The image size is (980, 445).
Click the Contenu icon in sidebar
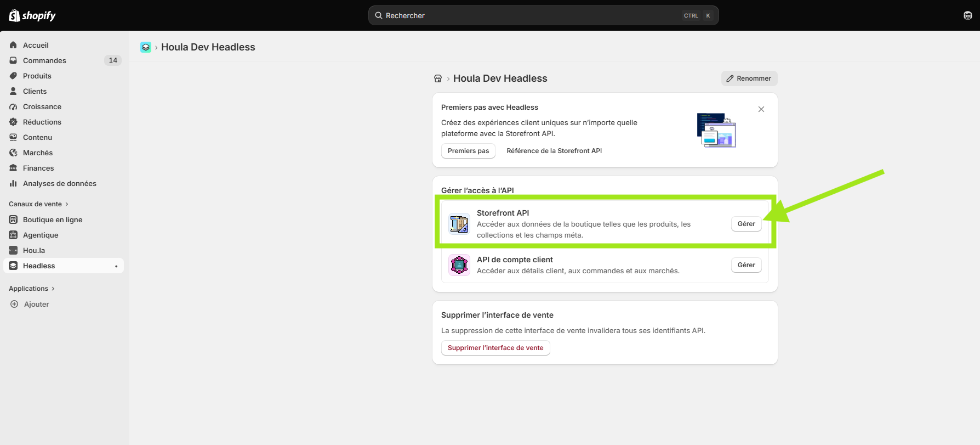coord(13,137)
